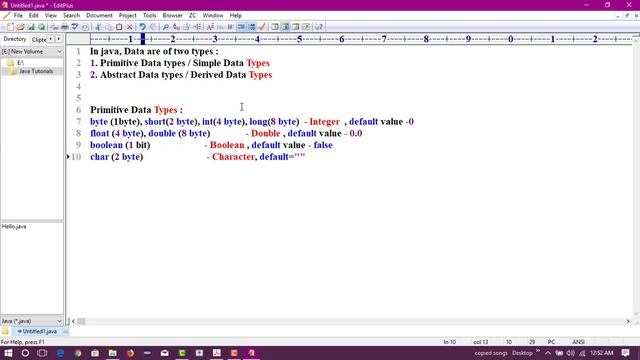Screen dimensions: 640x360
Task: Click the Redo toolbar icon
Action: (153, 27)
